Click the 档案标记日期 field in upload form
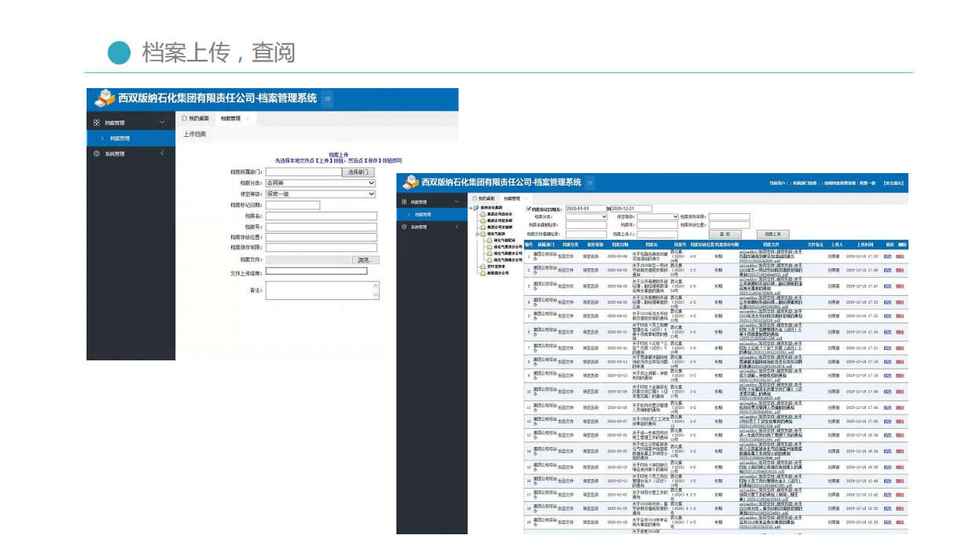Viewport: 980px width, 550px height. (x=293, y=205)
